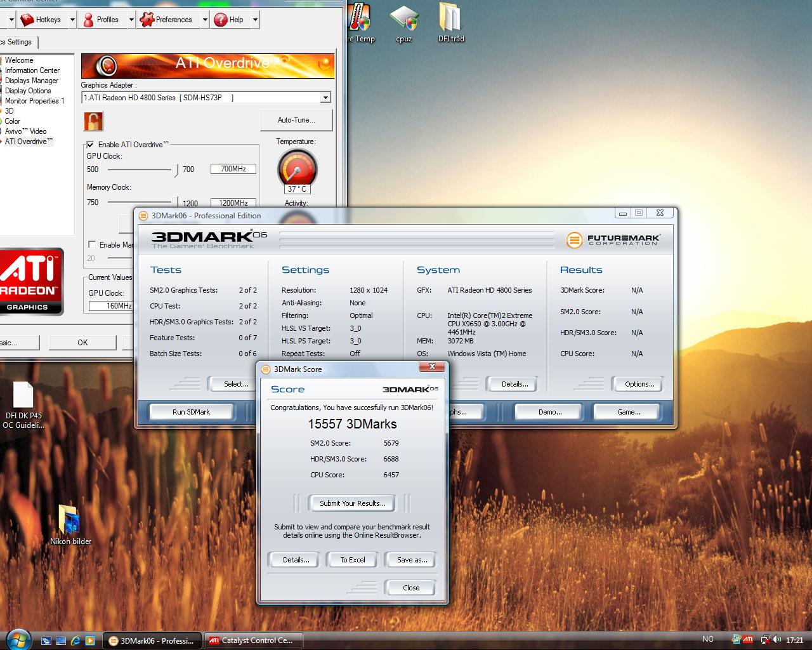The width and height of the screenshot is (812, 650).
Task: Export score with To Excel button
Action: (353, 560)
